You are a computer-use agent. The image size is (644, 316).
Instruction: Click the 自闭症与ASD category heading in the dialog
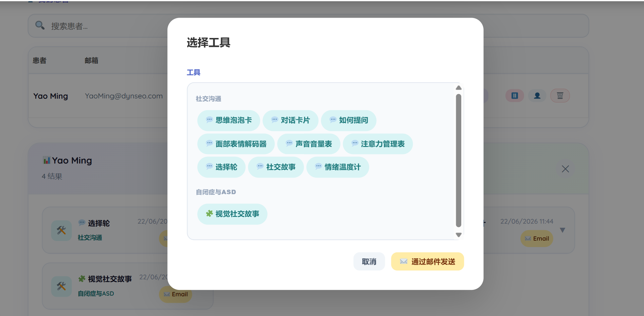click(x=216, y=192)
